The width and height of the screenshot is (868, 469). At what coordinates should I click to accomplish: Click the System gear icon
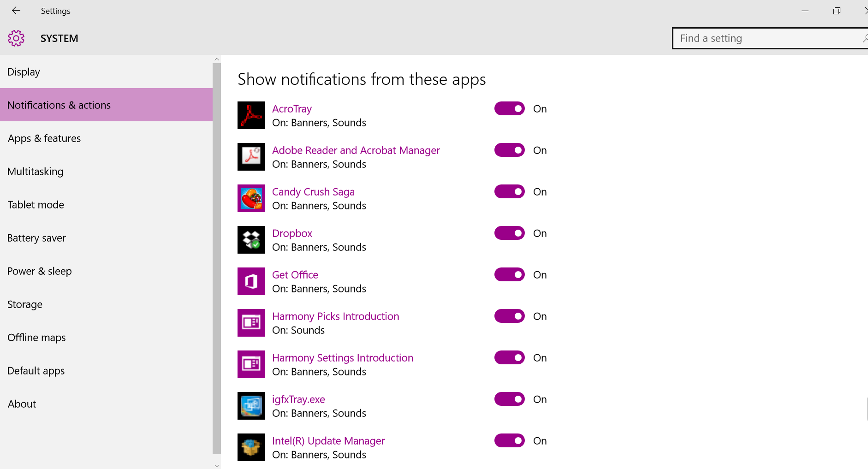pyautogui.click(x=16, y=38)
